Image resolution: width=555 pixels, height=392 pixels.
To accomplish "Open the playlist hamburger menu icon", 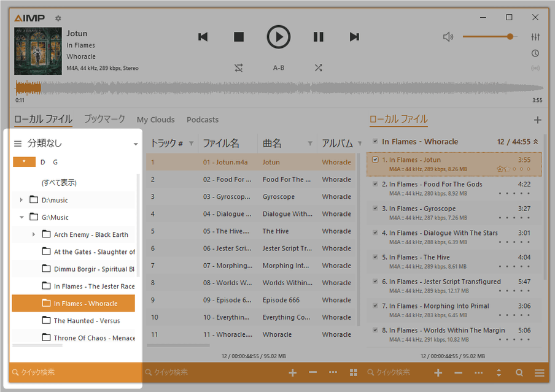I will pos(540,372).
